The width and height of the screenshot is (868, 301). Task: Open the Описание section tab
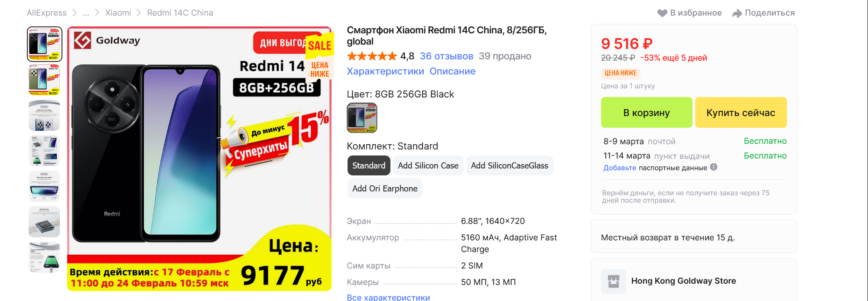pos(452,71)
